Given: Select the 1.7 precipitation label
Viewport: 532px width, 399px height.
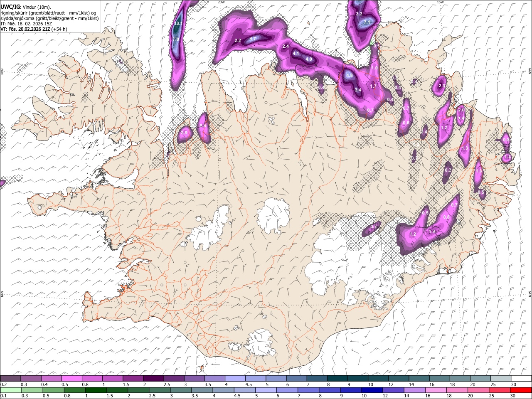Looking at the screenshot, I should (373, 86).
